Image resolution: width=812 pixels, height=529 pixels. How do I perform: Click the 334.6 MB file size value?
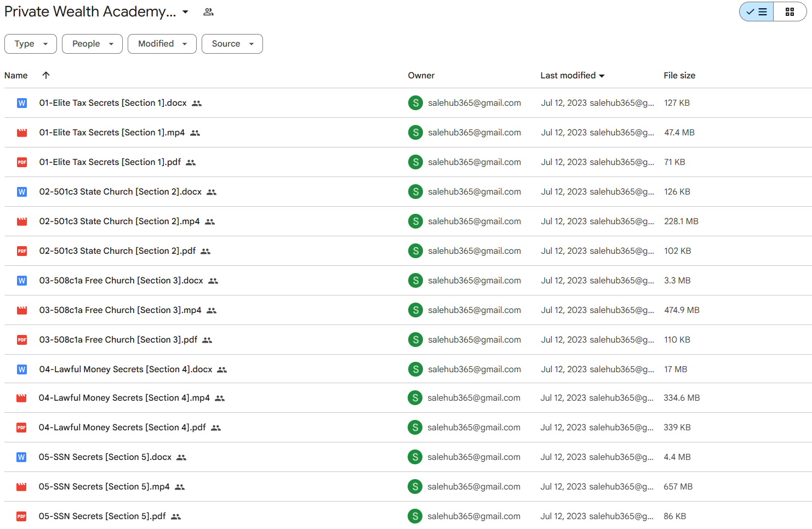pos(682,398)
